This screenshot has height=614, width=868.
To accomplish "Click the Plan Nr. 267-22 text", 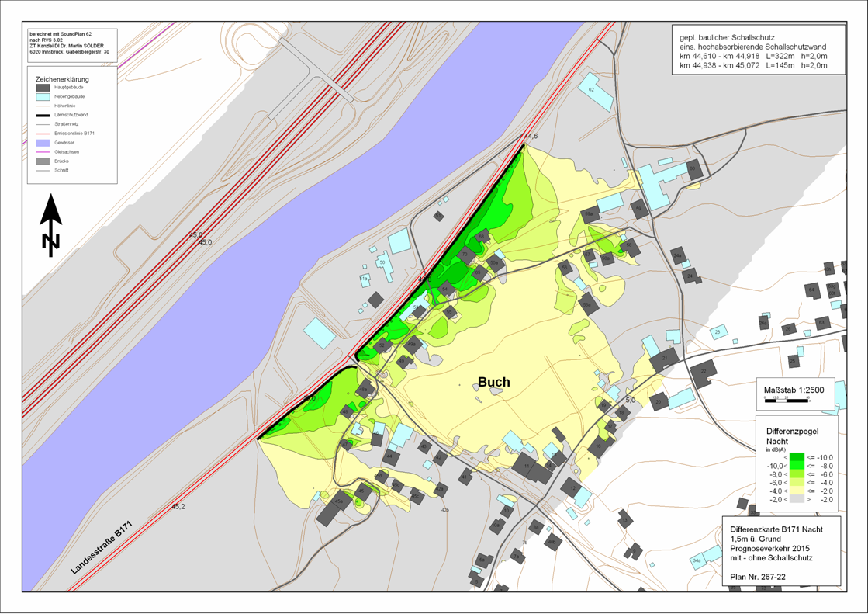I will [x=758, y=577].
